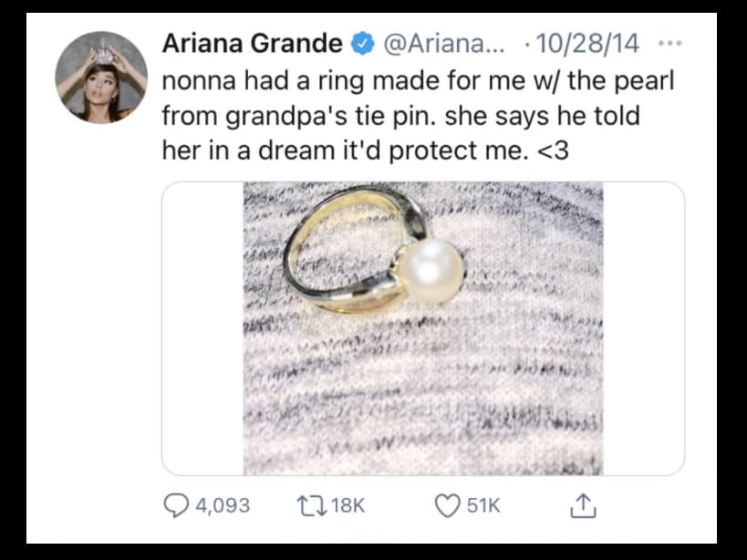Click the Ariana Grande display name

252,43
